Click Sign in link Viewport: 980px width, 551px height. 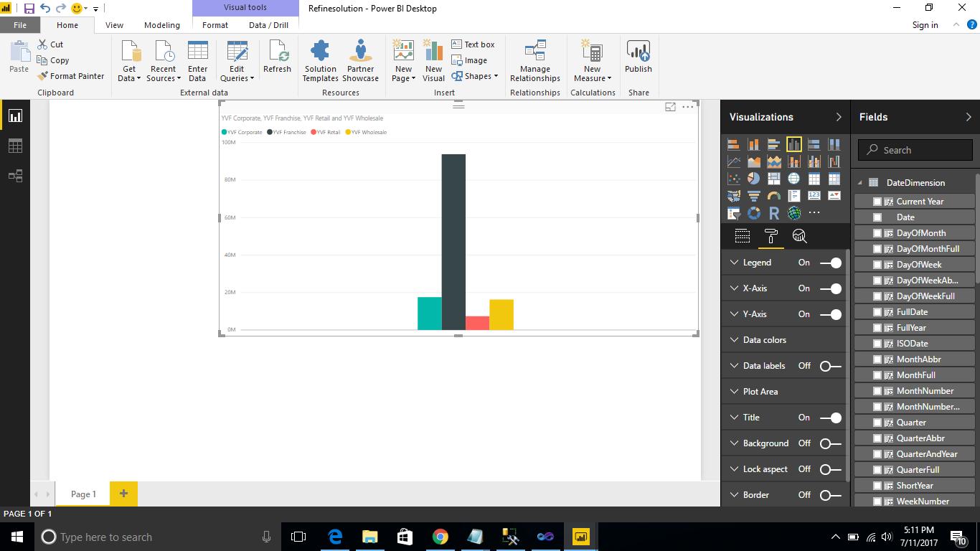coord(925,25)
